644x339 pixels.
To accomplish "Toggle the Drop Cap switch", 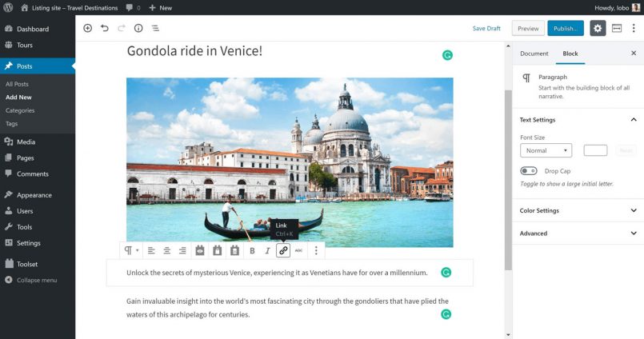I will [x=529, y=171].
